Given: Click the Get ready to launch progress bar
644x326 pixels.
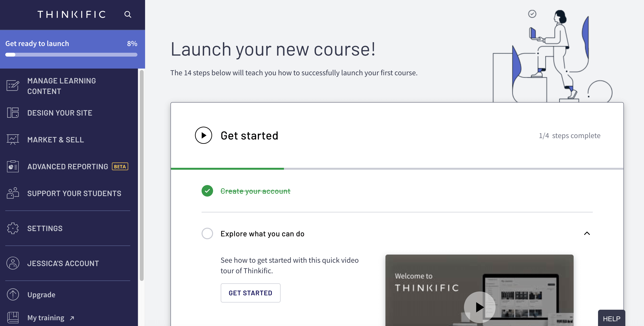Looking at the screenshot, I should click(x=71, y=55).
